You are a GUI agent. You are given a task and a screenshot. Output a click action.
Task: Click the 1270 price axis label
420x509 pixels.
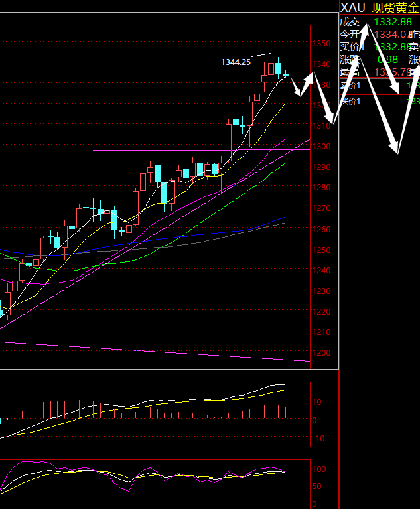tap(321, 208)
